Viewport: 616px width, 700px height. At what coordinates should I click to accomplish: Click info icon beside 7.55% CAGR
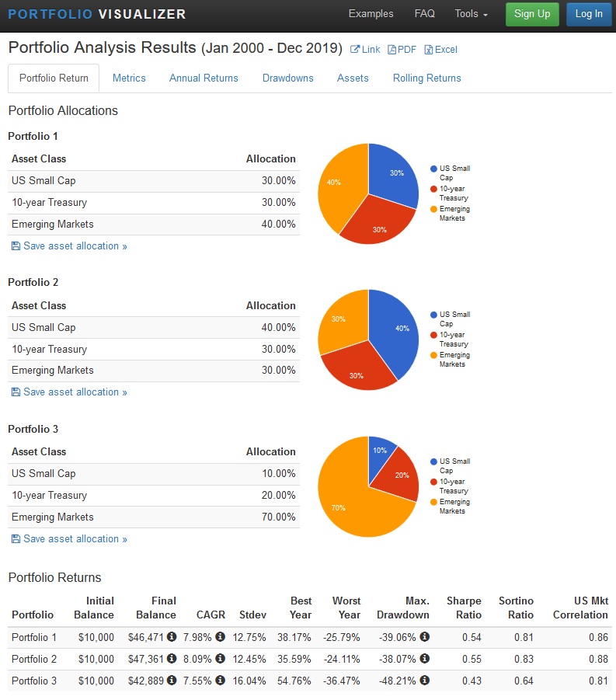click(220, 681)
